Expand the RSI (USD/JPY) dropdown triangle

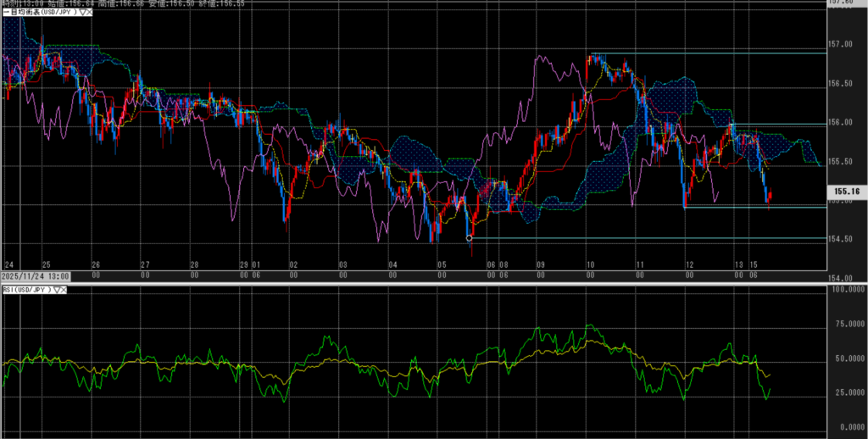[56, 289]
